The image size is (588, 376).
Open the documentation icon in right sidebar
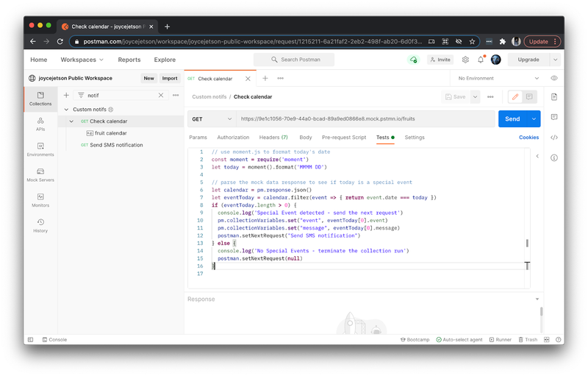[554, 97]
